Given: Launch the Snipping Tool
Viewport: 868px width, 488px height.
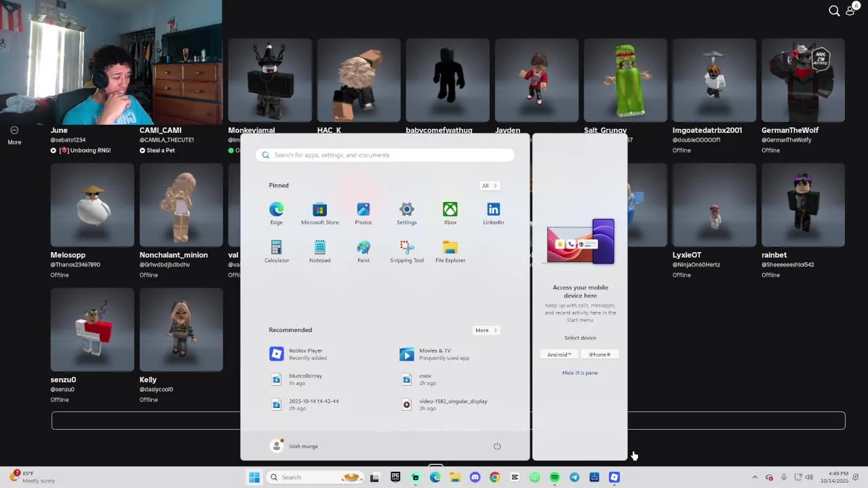Looking at the screenshot, I should [406, 251].
